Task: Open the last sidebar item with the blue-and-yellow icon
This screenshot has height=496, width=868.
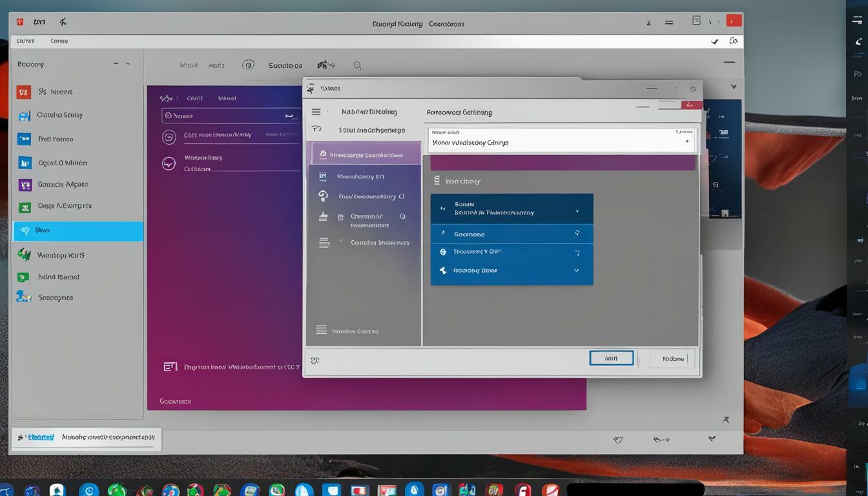Action: [x=24, y=296]
